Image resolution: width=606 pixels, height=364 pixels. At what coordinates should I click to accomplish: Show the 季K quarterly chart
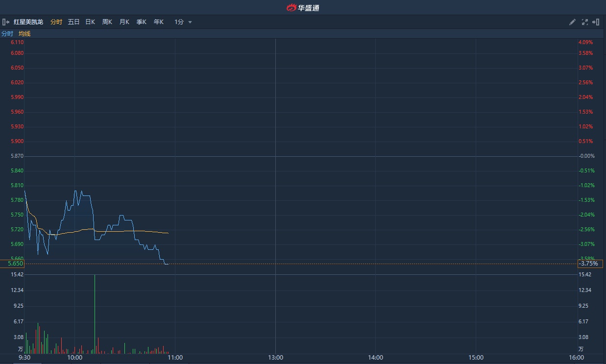click(142, 22)
